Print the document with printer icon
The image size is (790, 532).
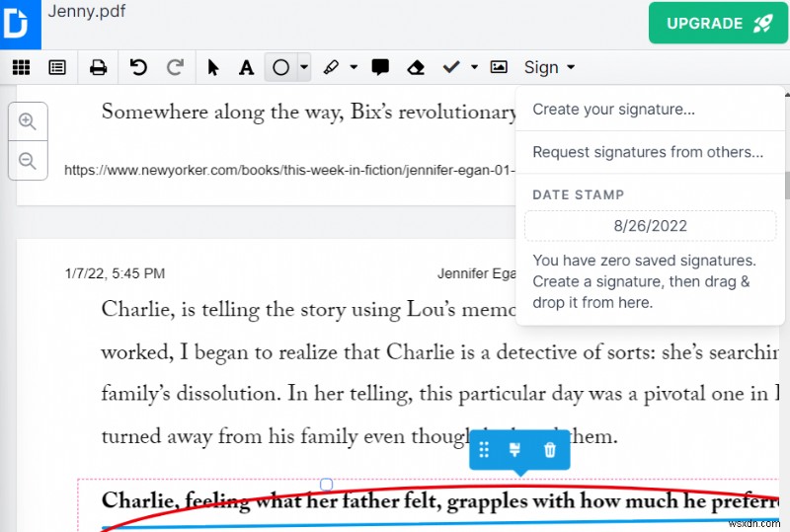point(98,67)
